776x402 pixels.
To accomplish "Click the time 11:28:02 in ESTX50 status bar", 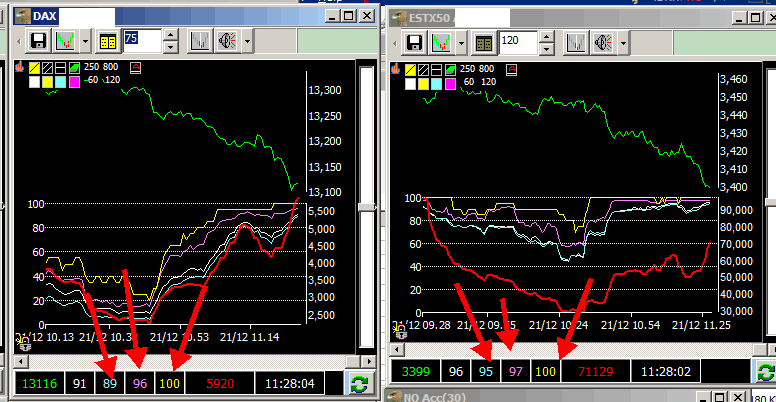I will 666,371.
